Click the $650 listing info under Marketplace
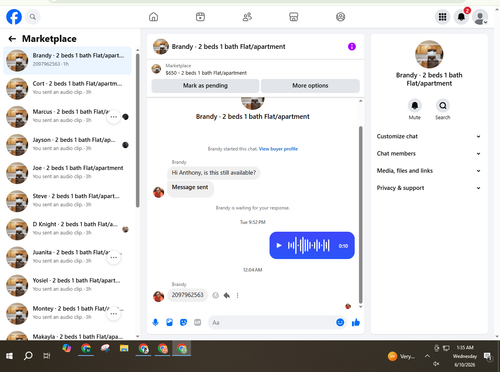The width and height of the screenshot is (500, 372). 206,73
